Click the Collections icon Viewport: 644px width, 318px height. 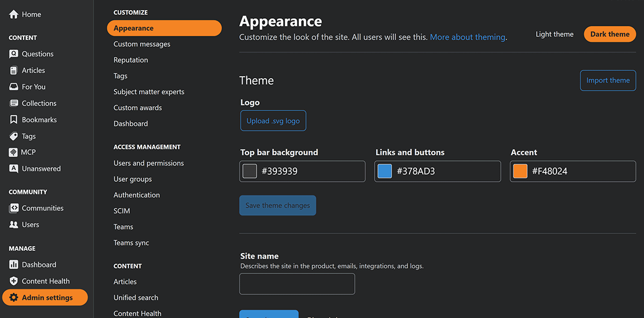point(14,103)
